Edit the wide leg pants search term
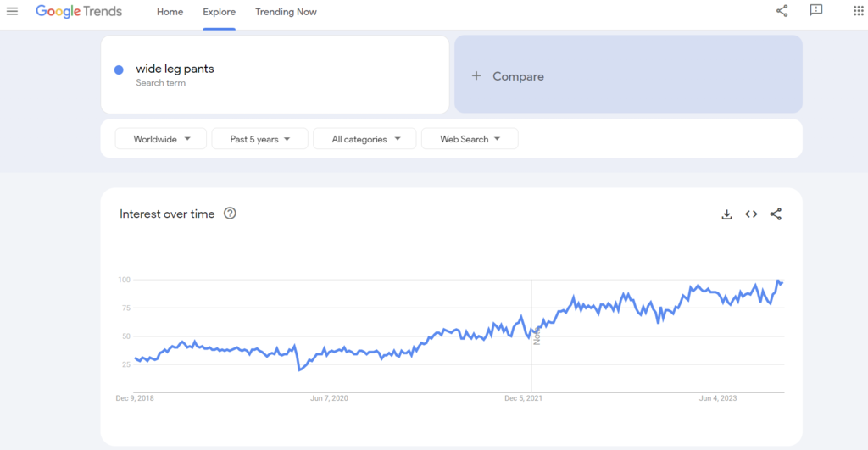 175,69
